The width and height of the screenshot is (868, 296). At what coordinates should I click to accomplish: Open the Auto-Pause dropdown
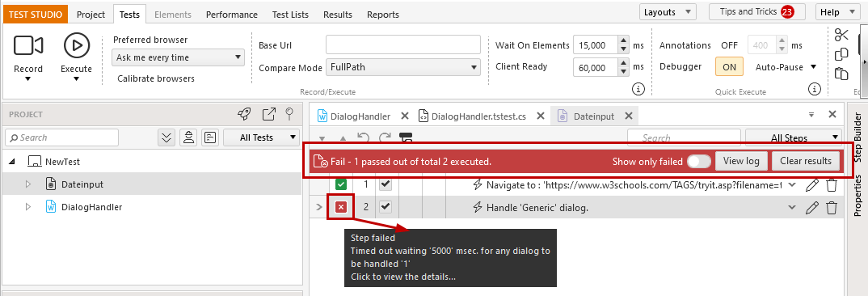pyautogui.click(x=786, y=67)
